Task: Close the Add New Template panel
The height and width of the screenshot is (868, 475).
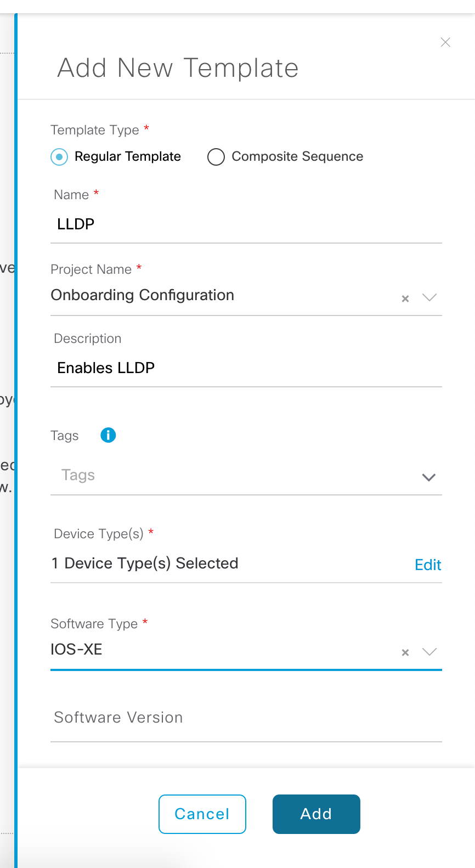Action: 445,42
